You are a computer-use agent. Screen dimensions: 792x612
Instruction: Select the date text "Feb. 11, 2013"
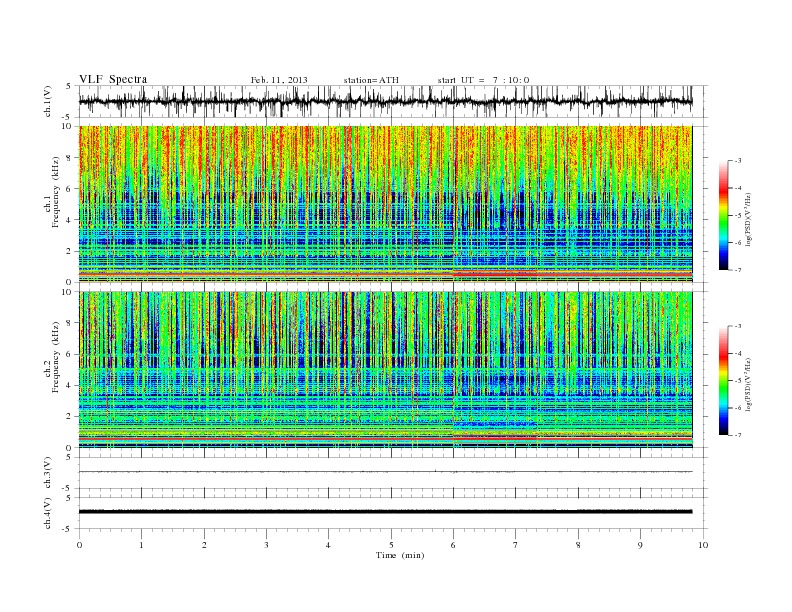tap(279, 80)
